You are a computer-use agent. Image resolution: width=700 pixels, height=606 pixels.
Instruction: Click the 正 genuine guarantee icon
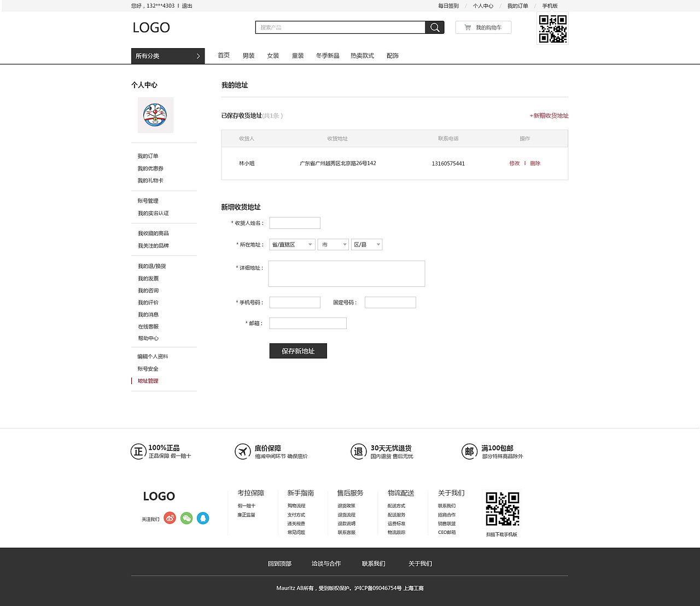pos(138,451)
